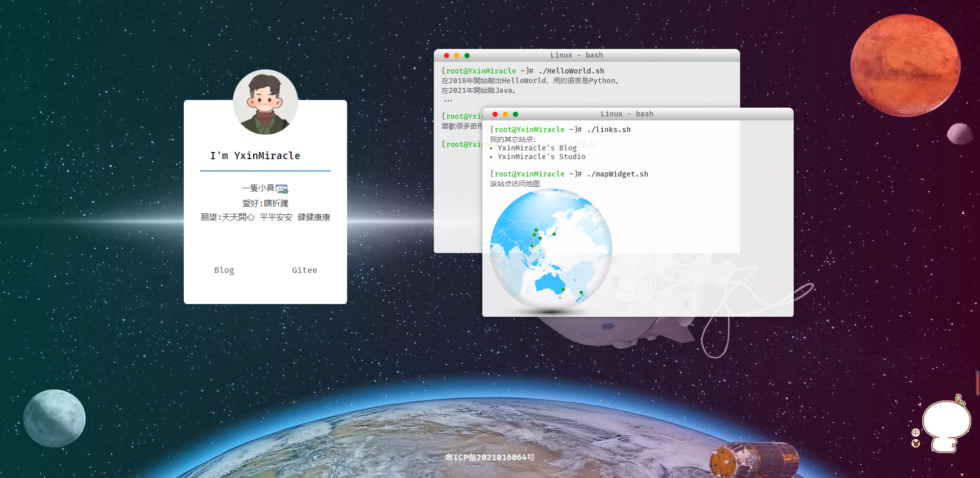Click the yellow dot on back terminal window
This screenshot has width=980, height=478.
pos(457,56)
